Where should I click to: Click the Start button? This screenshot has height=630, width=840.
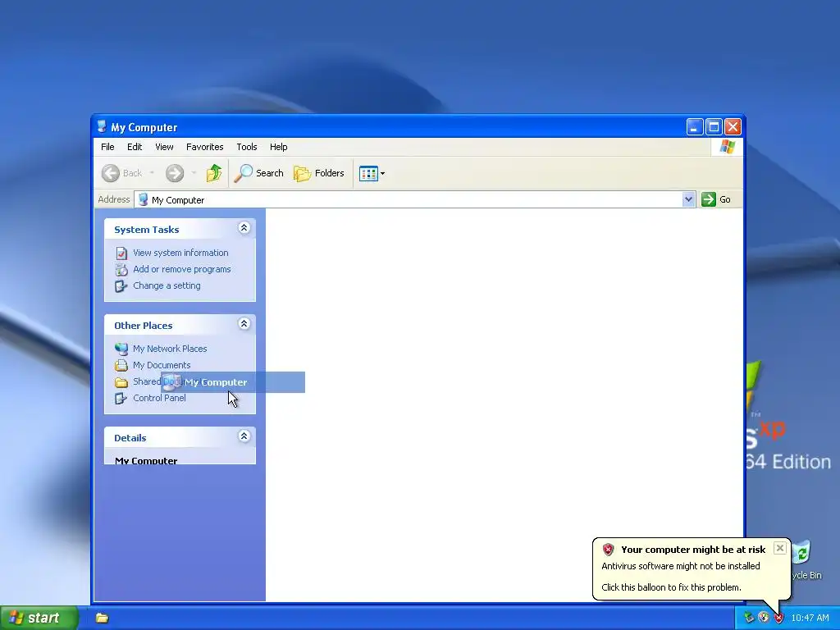(x=39, y=618)
